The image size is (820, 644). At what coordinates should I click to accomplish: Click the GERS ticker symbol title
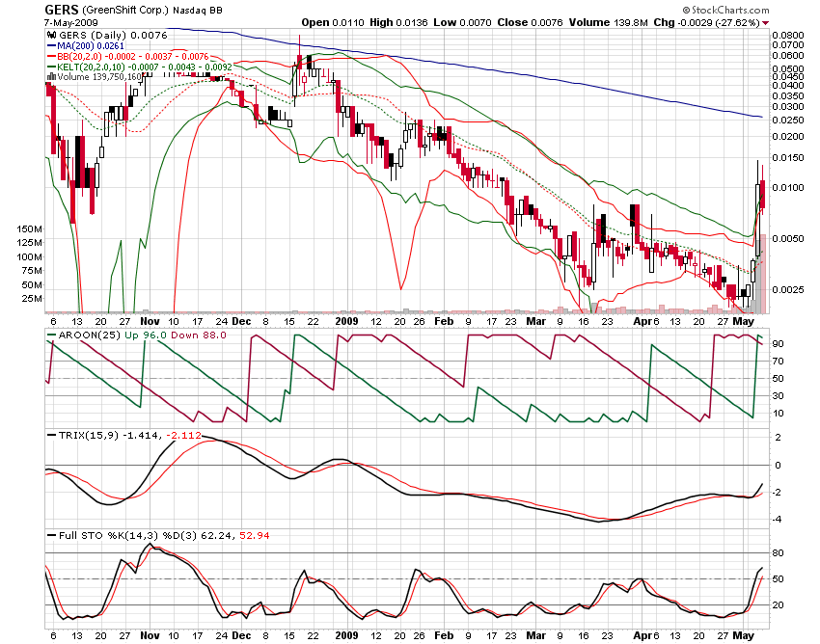pos(61,10)
